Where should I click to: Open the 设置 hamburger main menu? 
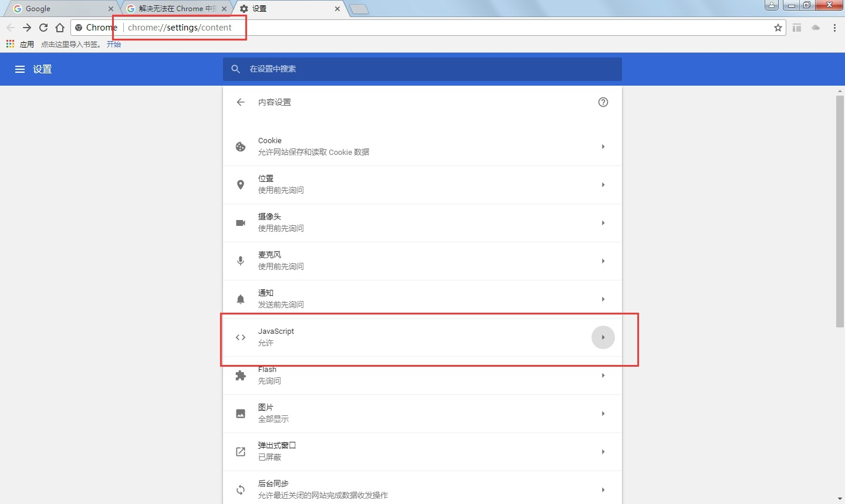point(20,69)
